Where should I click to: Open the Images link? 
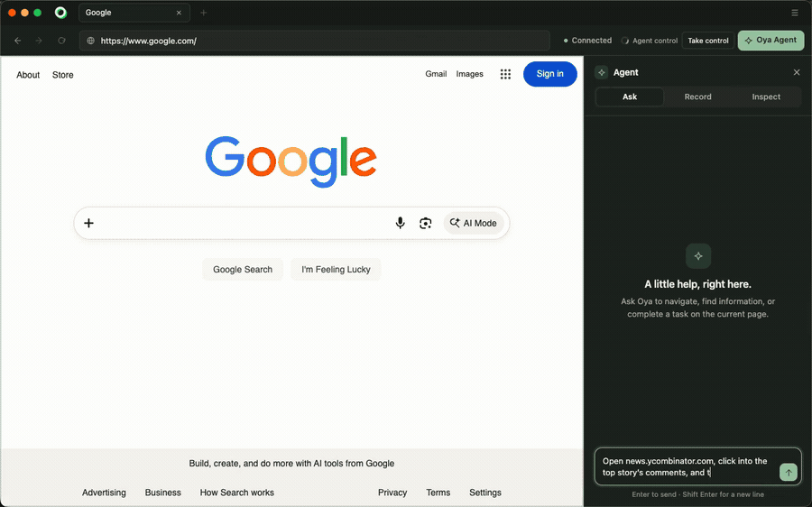tap(470, 74)
